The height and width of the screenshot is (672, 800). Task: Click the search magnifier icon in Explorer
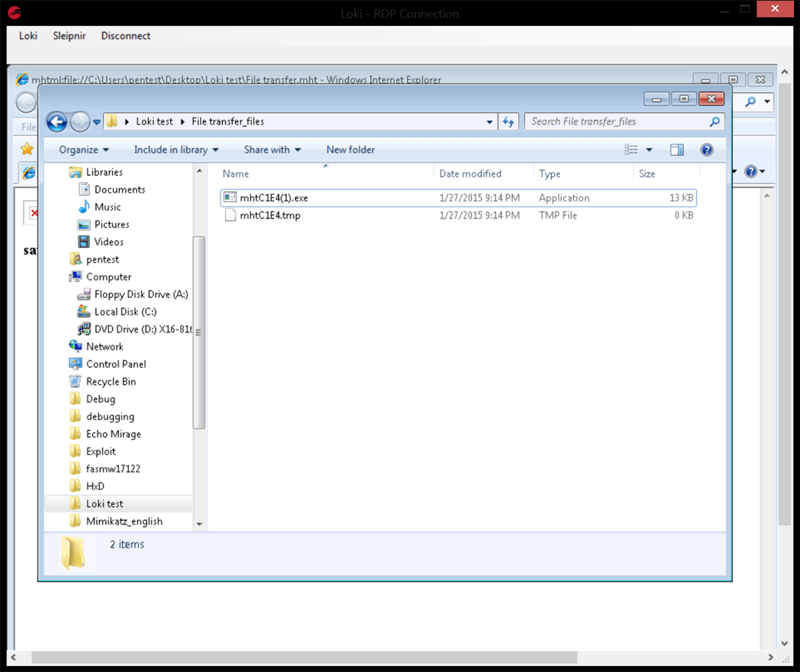pyautogui.click(x=715, y=121)
